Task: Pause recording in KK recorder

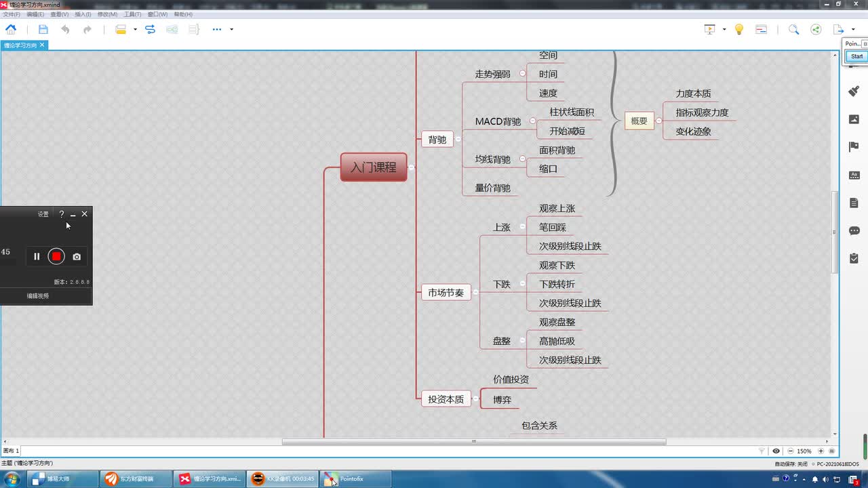Action: [x=37, y=256]
